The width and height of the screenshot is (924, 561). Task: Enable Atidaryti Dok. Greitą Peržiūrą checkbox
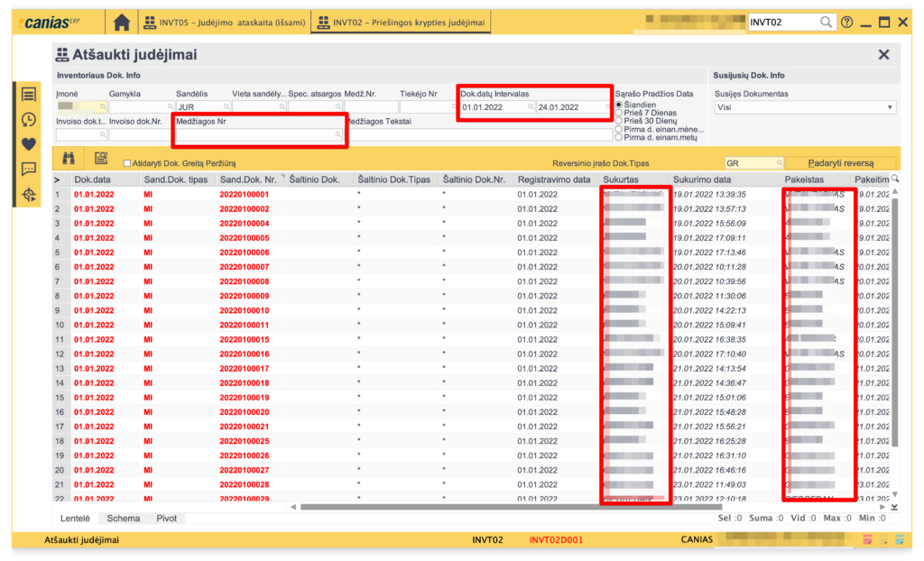(126, 163)
